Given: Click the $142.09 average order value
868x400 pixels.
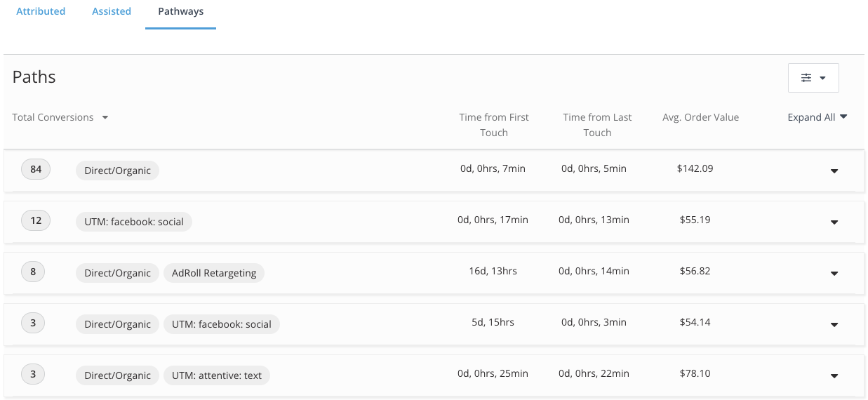Looking at the screenshot, I should [x=695, y=168].
